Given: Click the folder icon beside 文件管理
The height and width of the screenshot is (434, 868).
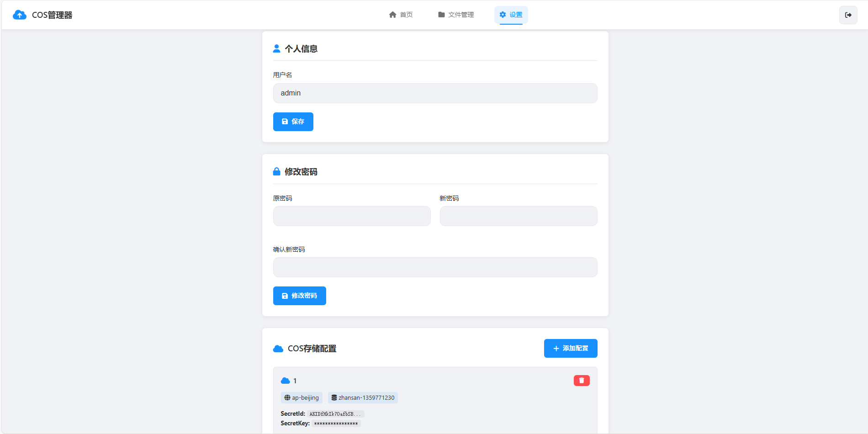Looking at the screenshot, I should [441, 14].
